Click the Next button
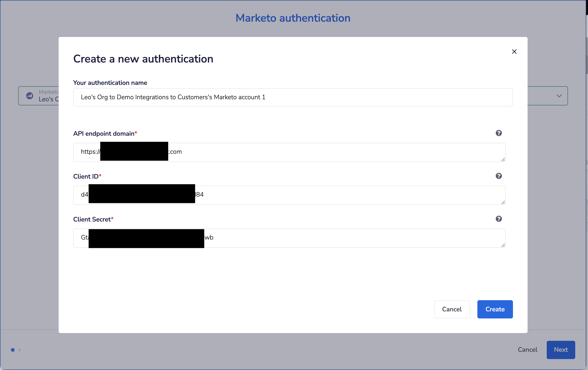Screen dimensions: 588x370 pos(561,350)
